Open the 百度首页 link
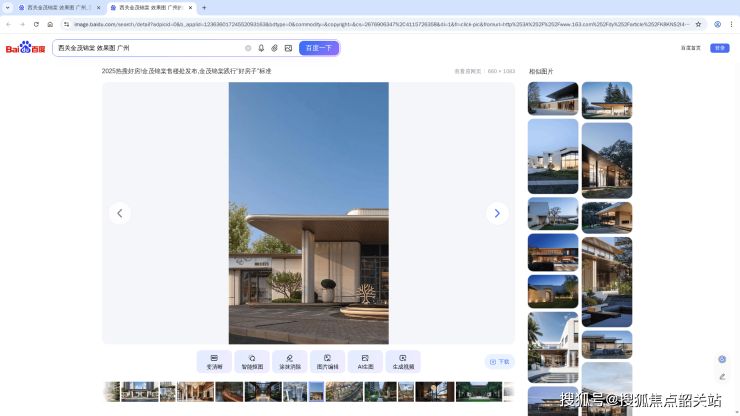This screenshot has width=740, height=416. pos(690,48)
